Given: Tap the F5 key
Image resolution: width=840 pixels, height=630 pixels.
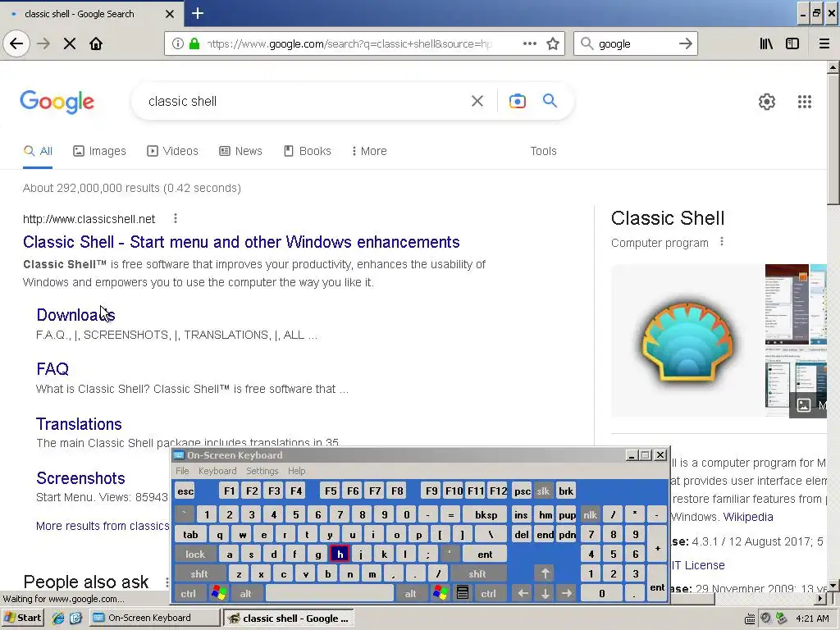Looking at the screenshot, I should click(331, 491).
